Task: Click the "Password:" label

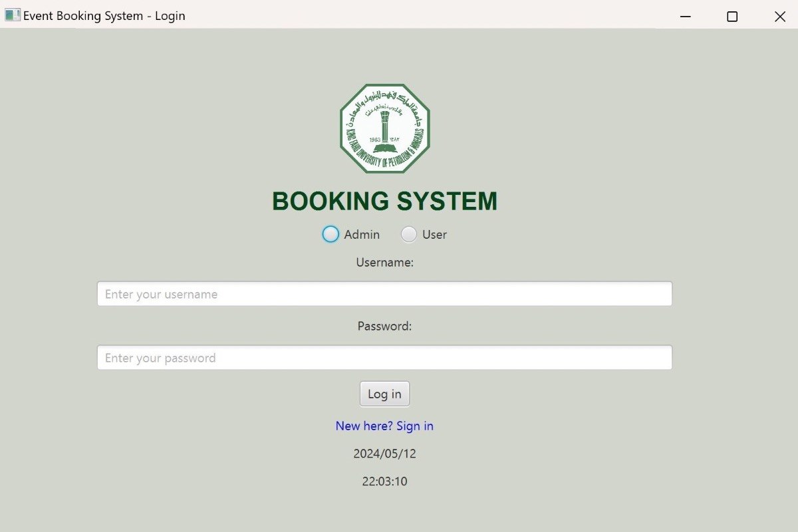Action: click(x=384, y=327)
